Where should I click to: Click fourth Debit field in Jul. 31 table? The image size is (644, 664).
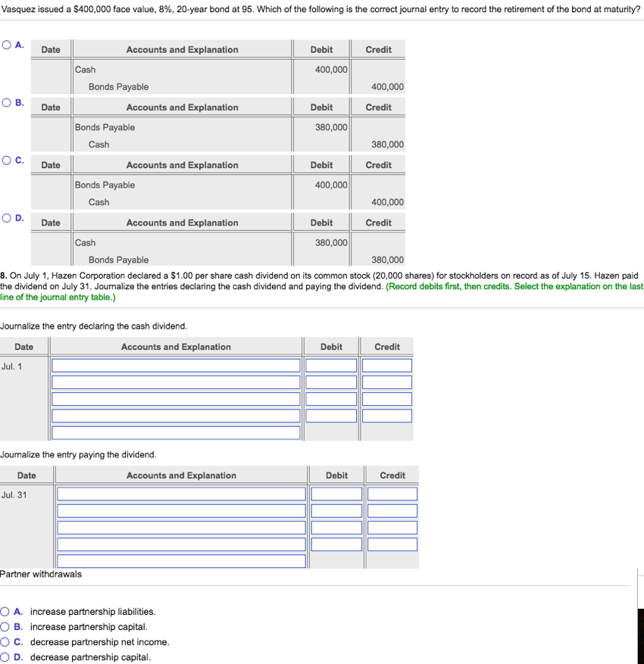click(337, 544)
